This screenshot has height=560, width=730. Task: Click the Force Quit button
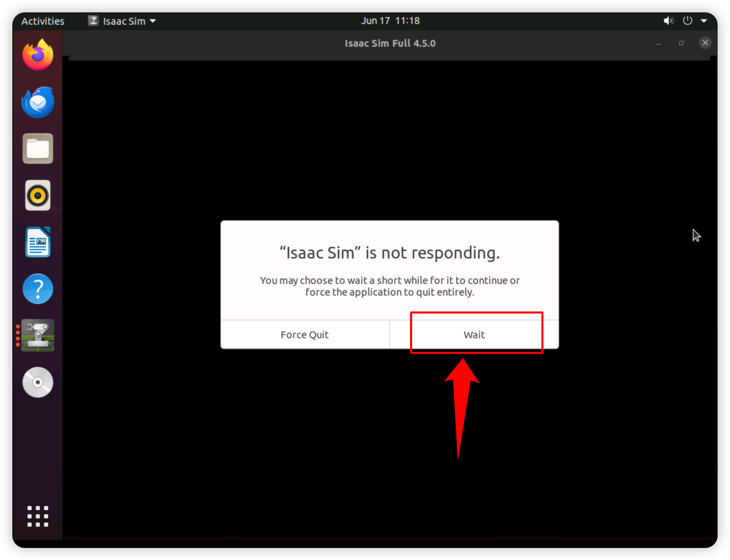[x=305, y=334]
